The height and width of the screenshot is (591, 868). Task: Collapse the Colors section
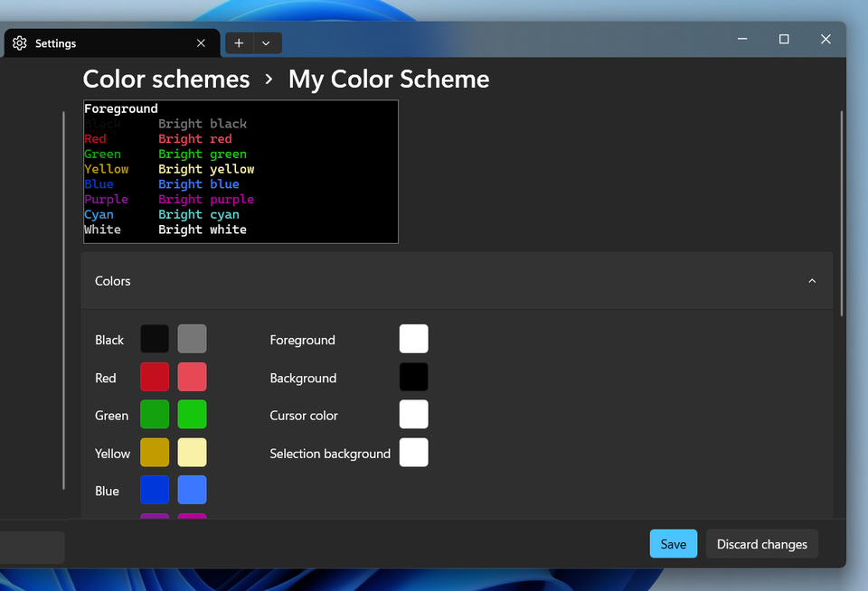coord(811,281)
